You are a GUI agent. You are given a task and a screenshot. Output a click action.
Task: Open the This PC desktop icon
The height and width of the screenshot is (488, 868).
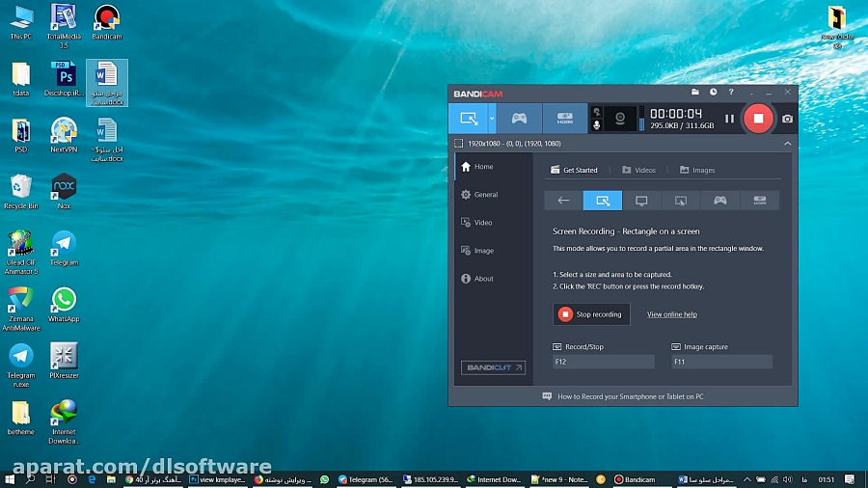click(21, 23)
